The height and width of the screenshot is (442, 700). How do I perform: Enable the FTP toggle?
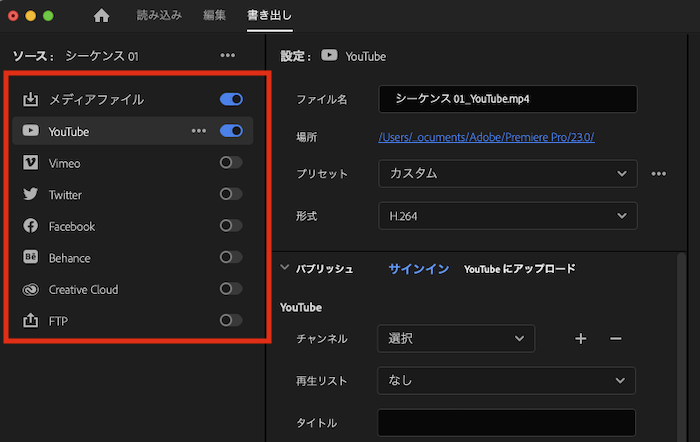point(231,320)
